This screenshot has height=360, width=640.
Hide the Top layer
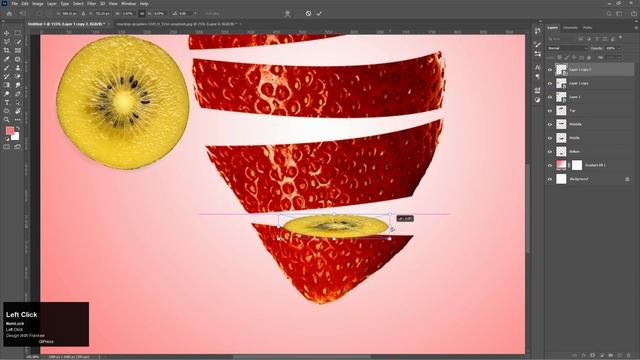point(549,111)
